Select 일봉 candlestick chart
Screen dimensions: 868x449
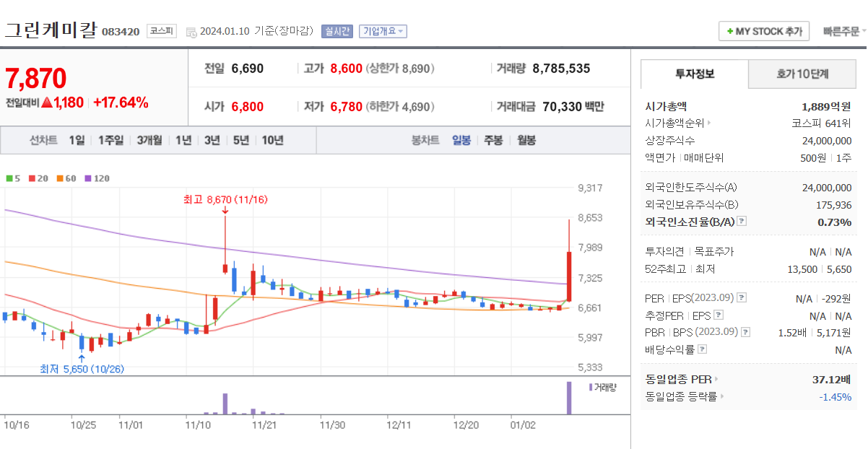(461, 140)
